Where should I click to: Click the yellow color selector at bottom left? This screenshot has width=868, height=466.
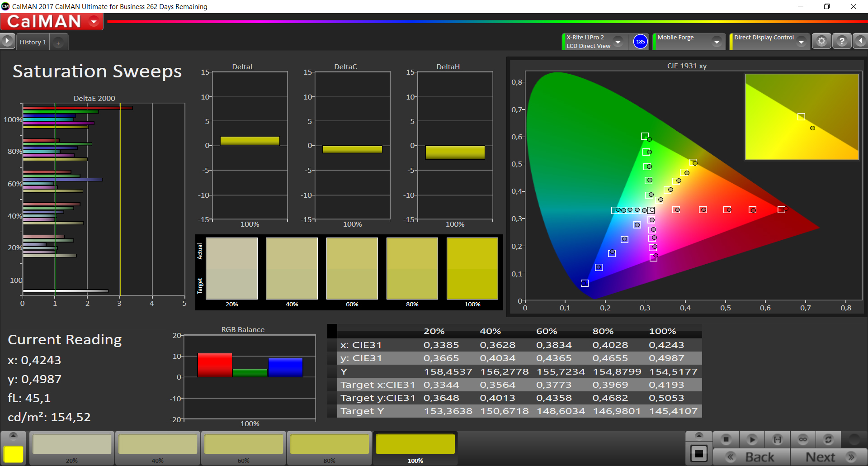coord(14,454)
